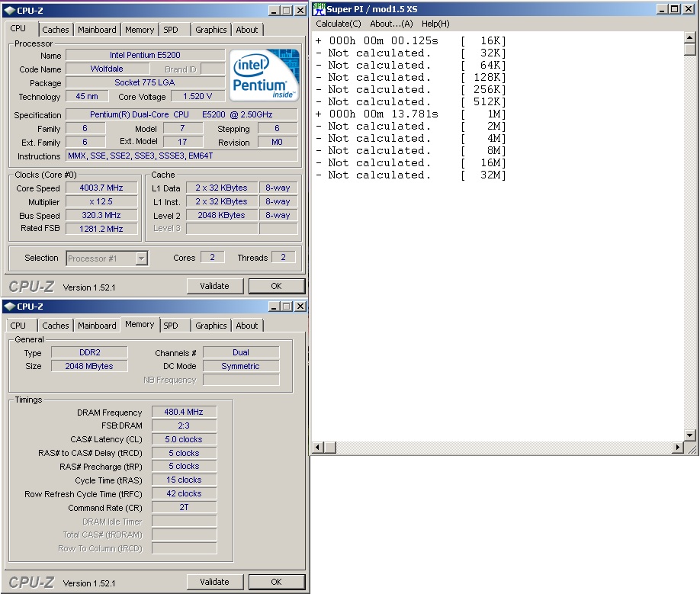Click Super PI vertical scrollbar down arrow
The image size is (700, 594).
pyautogui.click(x=689, y=435)
